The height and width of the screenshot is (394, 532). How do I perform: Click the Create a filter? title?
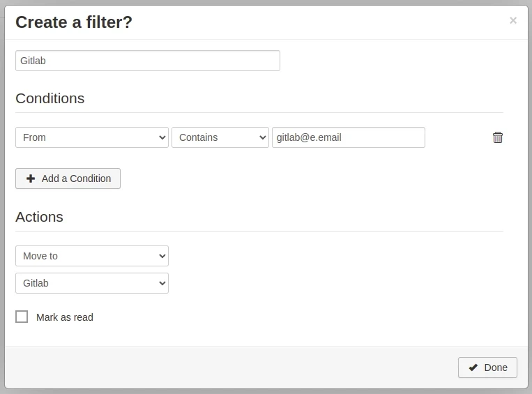coord(74,22)
